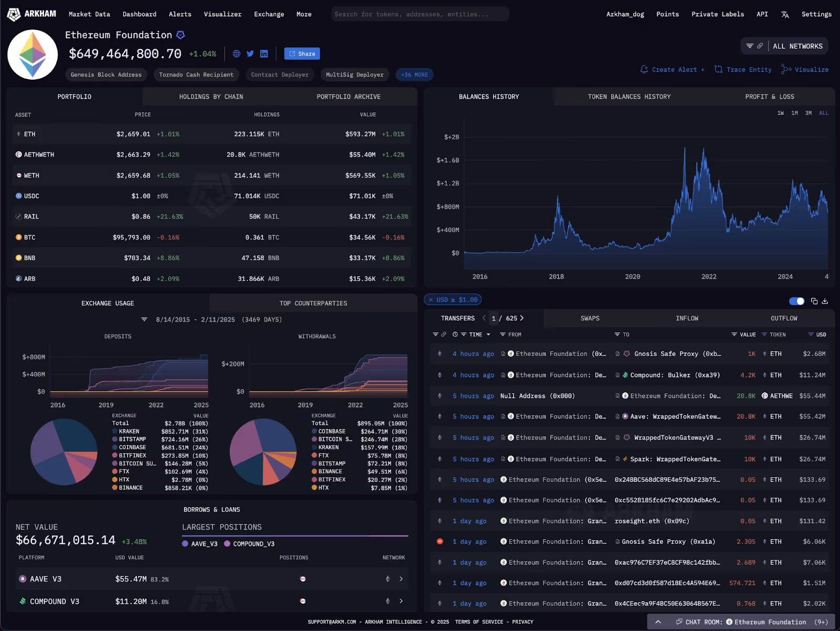Screen dimensions: 840x631
Task: Click the language translate icon in the top bar
Action: [x=785, y=15]
